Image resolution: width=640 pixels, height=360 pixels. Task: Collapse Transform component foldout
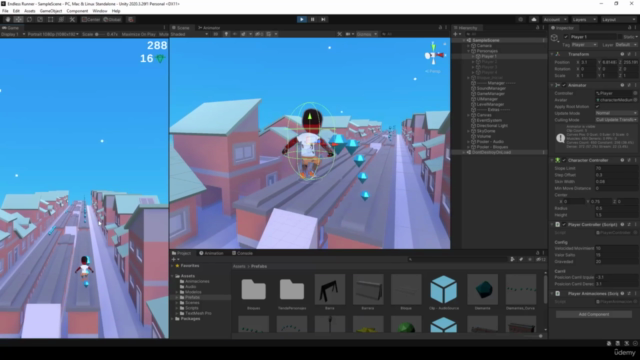click(x=552, y=54)
